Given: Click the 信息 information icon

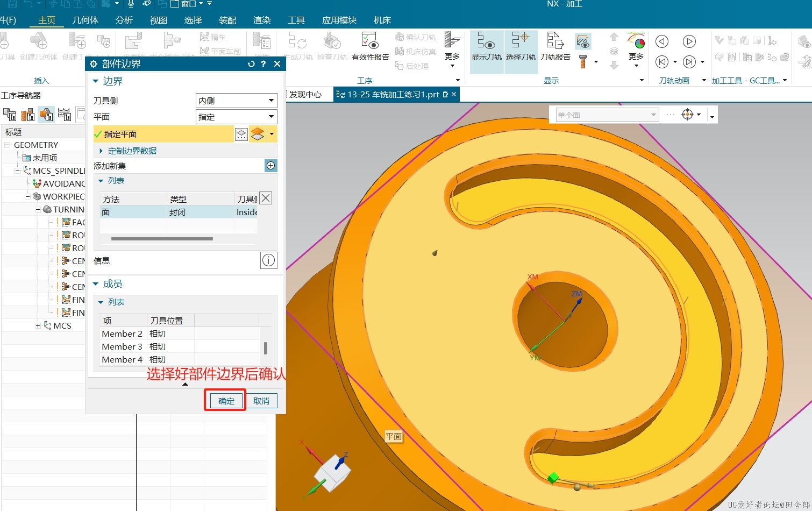Looking at the screenshot, I should click(268, 260).
